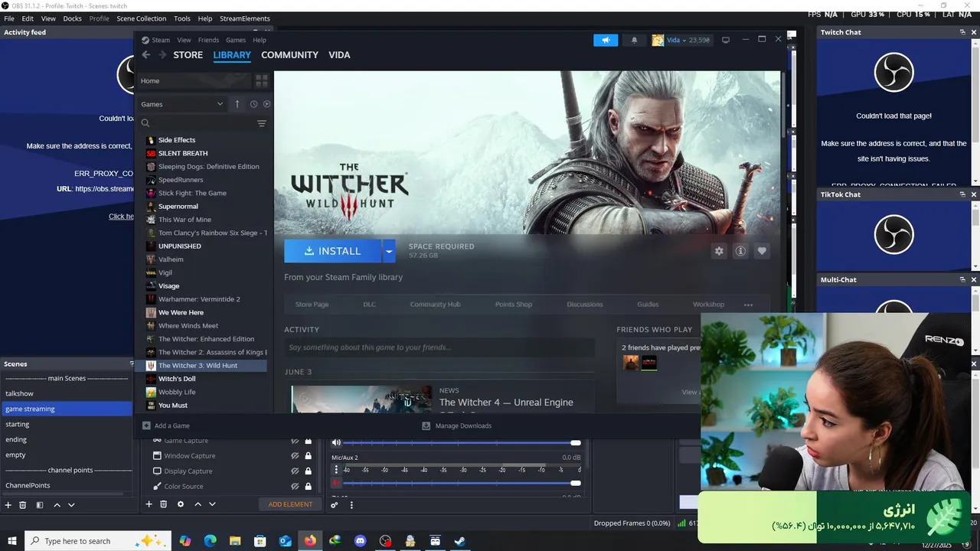
Task: Open Witcher 3 game info icon
Action: pyautogui.click(x=740, y=251)
